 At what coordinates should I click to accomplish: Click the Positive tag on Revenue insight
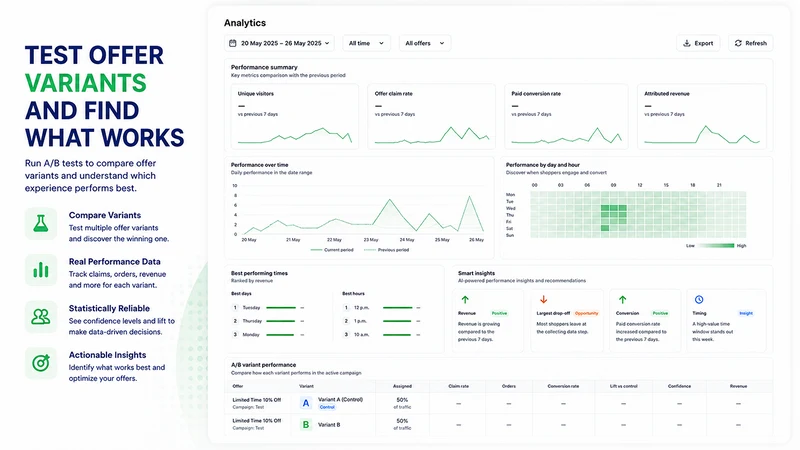click(x=499, y=313)
